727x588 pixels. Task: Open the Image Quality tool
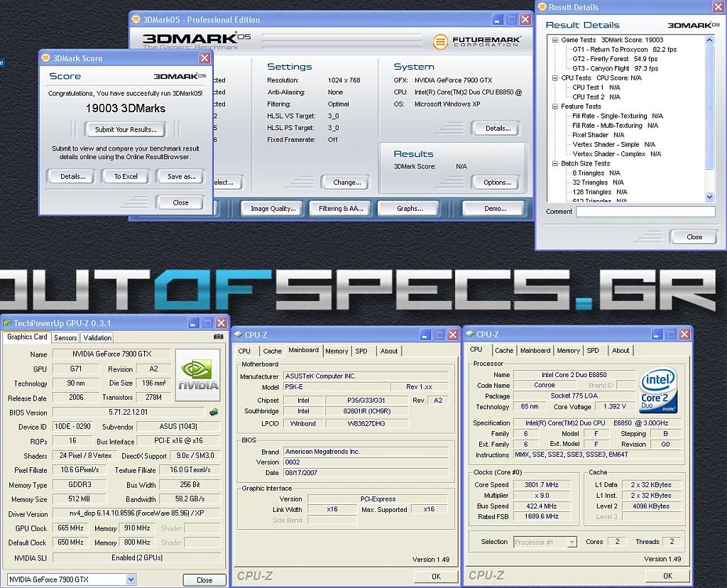273,209
